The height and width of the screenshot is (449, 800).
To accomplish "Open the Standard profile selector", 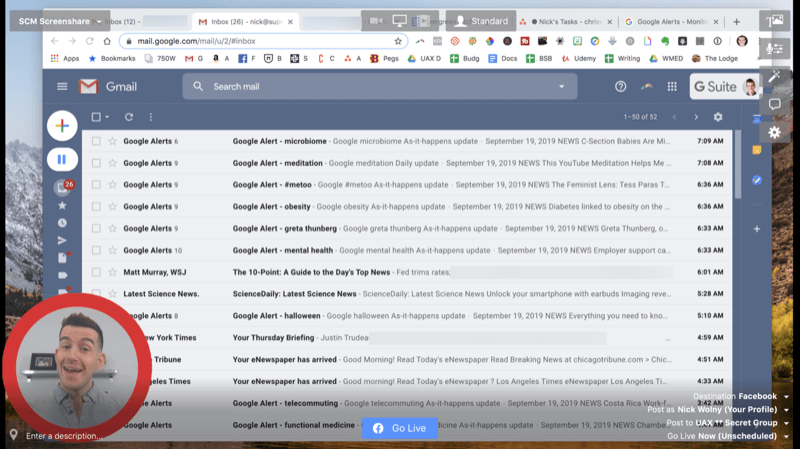I will click(481, 21).
